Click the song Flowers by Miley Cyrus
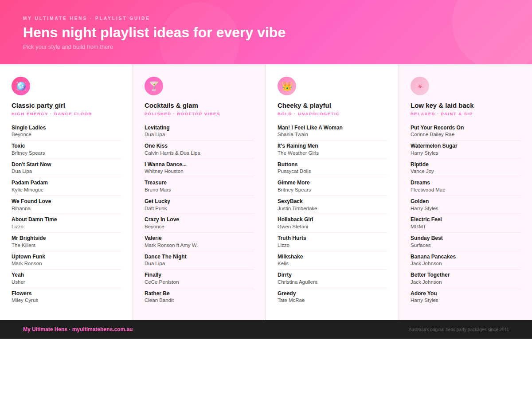Image resolution: width=532 pixels, height=399 pixels. [22, 293]
